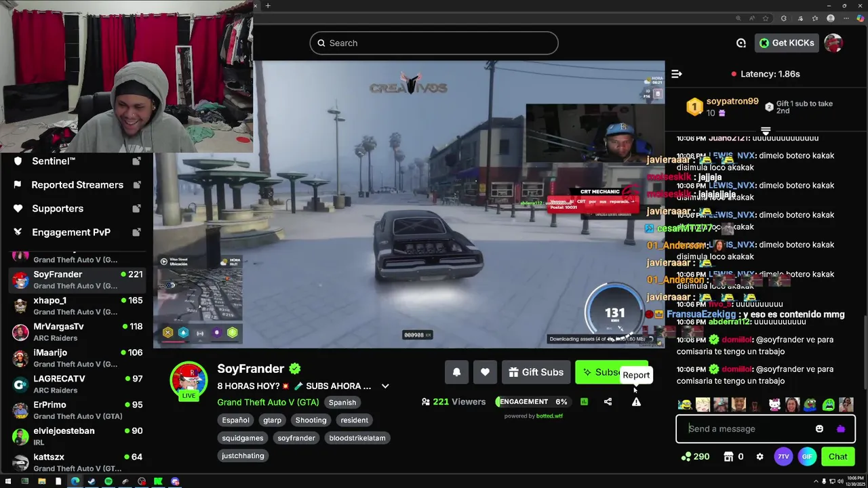
Task: Follow SoyFrander with the heart button
Action: (x=485, y=372)
